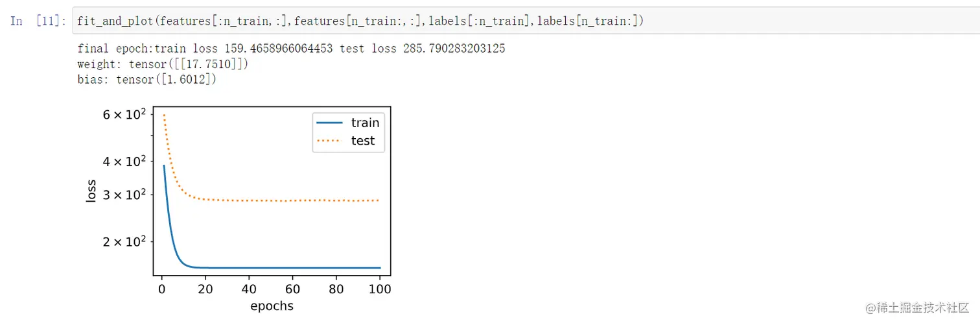Click the bias tensor output text

146,80
